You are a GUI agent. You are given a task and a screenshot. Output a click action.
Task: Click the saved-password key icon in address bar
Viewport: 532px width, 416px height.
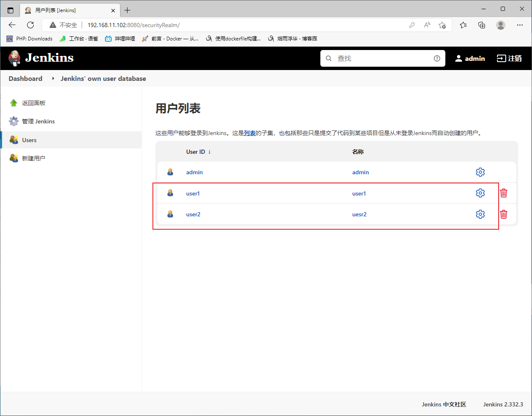(412, 25)
